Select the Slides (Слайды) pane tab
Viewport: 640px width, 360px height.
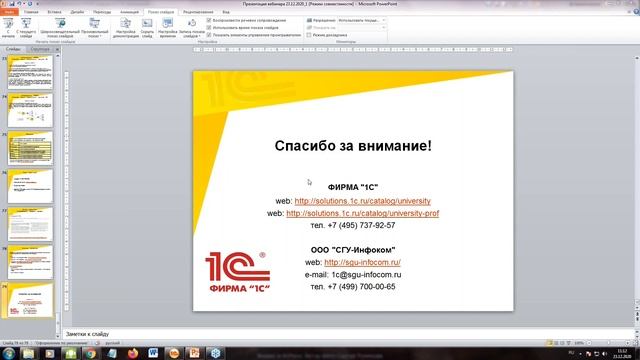pos(13,49)
